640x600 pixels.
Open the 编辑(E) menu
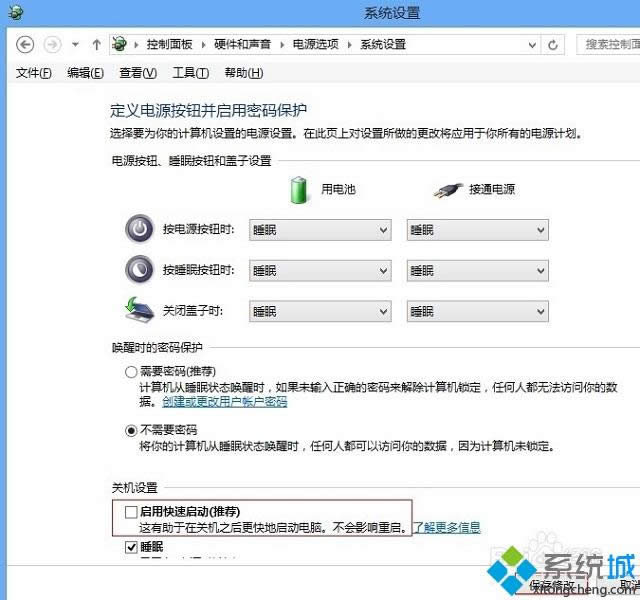(x=85, y=73)
